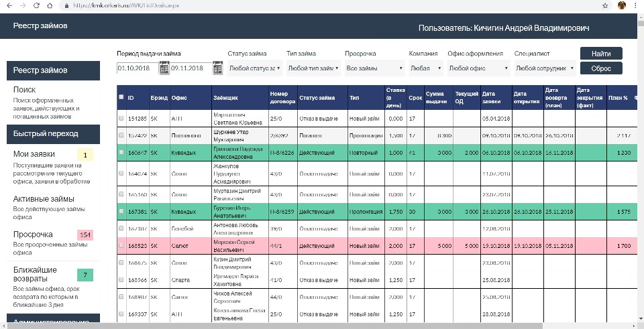The width and height of the screenshot is (644, 329).
Task: Click the Сброс reset button
Action: coord(601,68)
